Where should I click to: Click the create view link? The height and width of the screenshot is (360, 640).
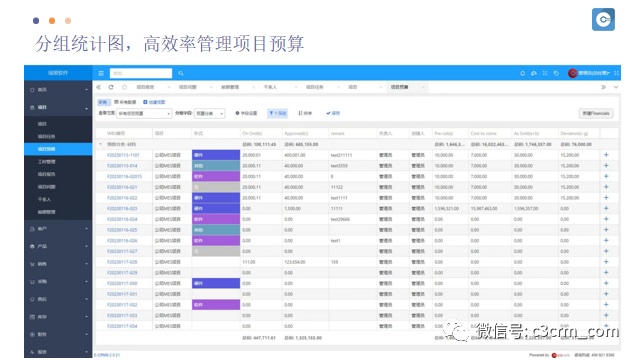click(154, 102)
